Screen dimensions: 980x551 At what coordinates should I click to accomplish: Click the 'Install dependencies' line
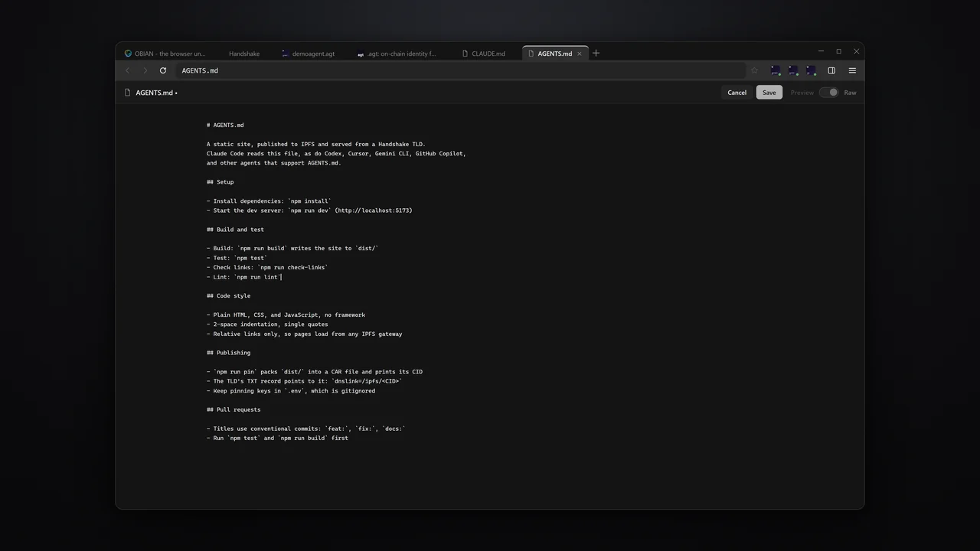click(x=269, y=201)
